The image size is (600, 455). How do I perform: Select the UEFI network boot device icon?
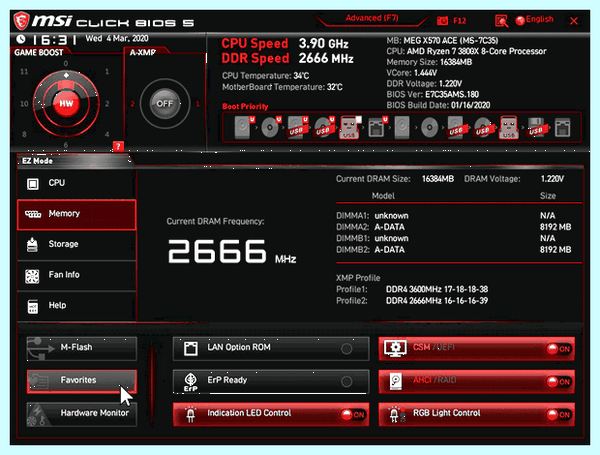coord(377,127)
